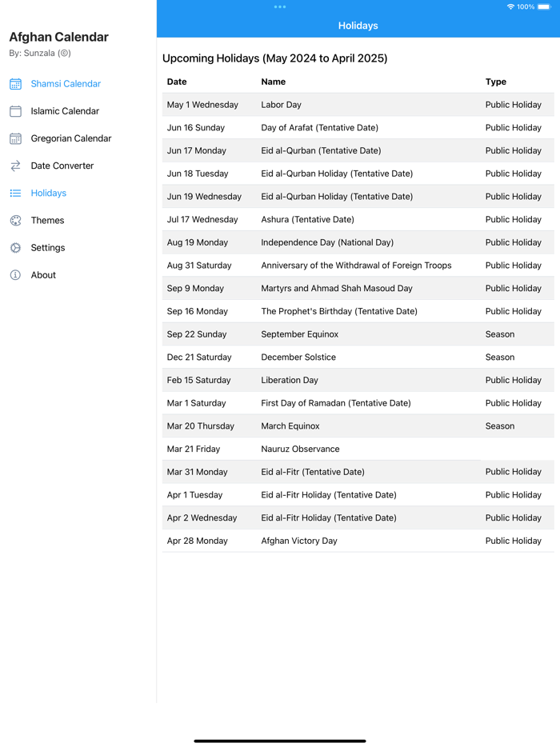Switch to Islamic Calendar menu item
The image size is (560, 747).
[x=65, y=111]
